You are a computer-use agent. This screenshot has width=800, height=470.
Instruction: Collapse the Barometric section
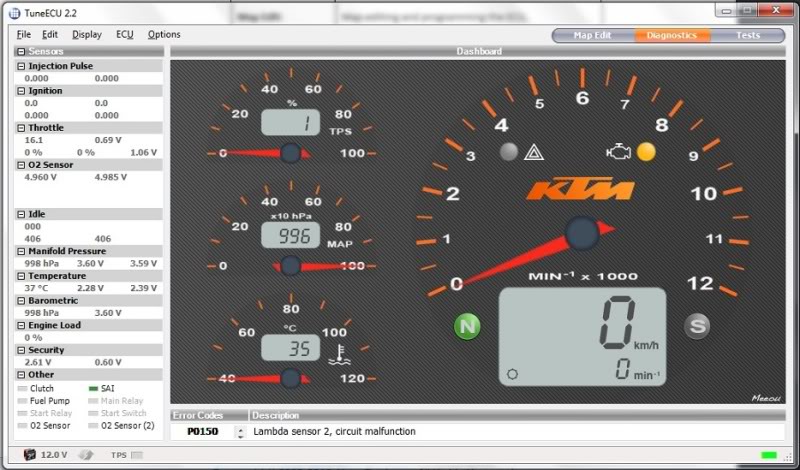[x=21, y=300]
